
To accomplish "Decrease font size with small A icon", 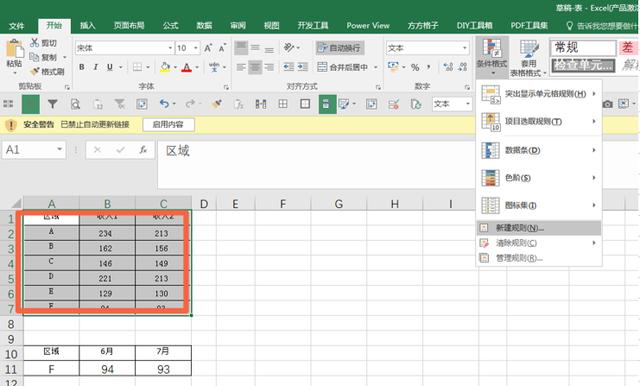I will [222, 48].
